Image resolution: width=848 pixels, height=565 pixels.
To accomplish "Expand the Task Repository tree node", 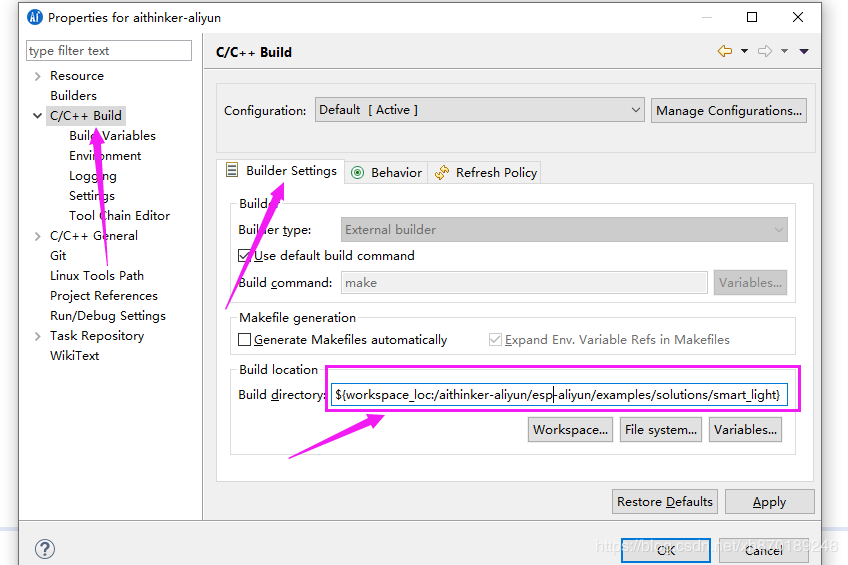I will [37, 336].
